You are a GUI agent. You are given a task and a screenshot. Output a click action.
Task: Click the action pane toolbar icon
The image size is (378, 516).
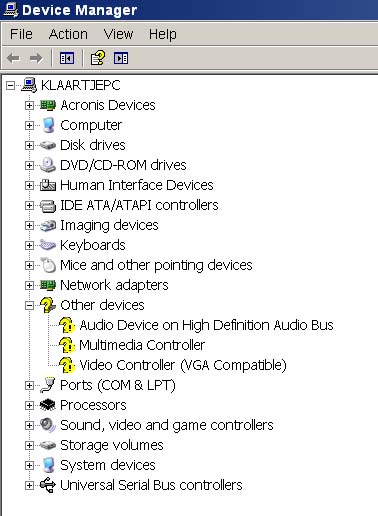pos(121,58)
